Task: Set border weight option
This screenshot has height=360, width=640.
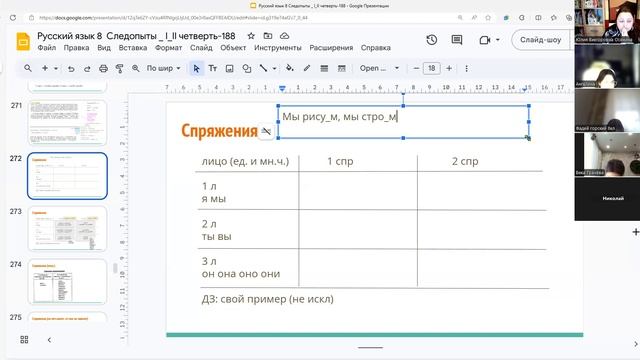Action: pyautogui.click(x=324, y=69)
